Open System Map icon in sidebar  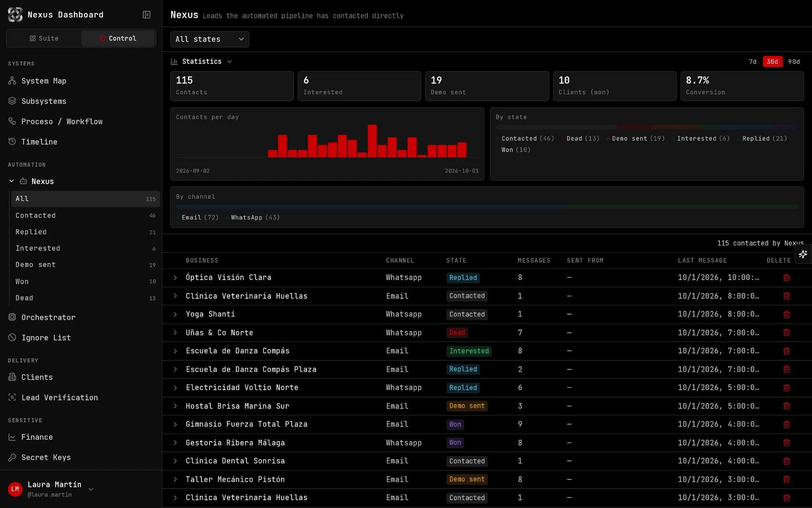coord(12,81)
